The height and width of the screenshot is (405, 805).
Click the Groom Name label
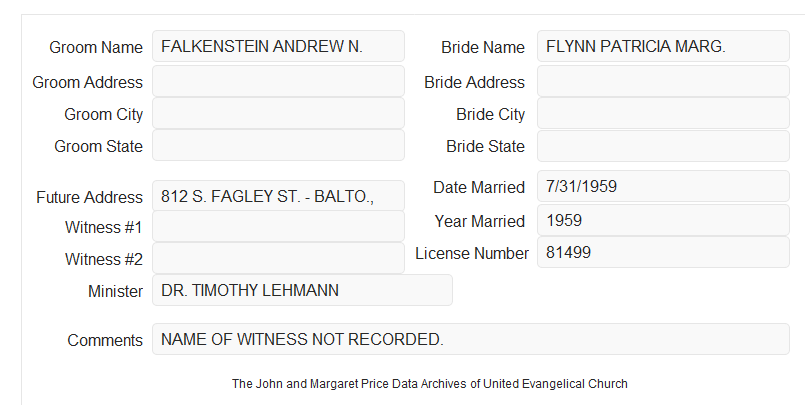96,47
